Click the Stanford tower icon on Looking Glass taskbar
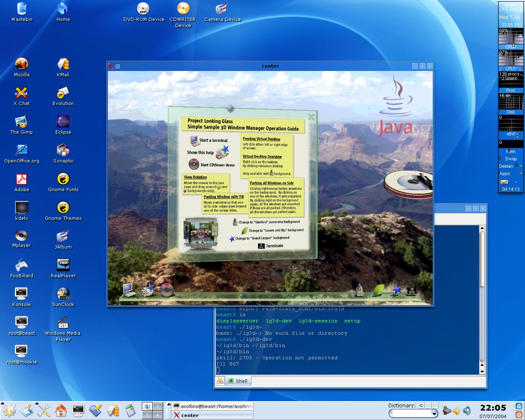525x420 pixels. (x=359, y=290)
